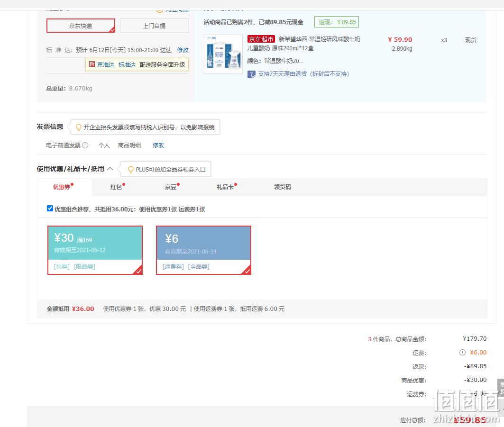The height and width of the screenshot is (427, 504).
Task: Open 支持7天无理由退货 policy link
Action: tap(303, 74)
